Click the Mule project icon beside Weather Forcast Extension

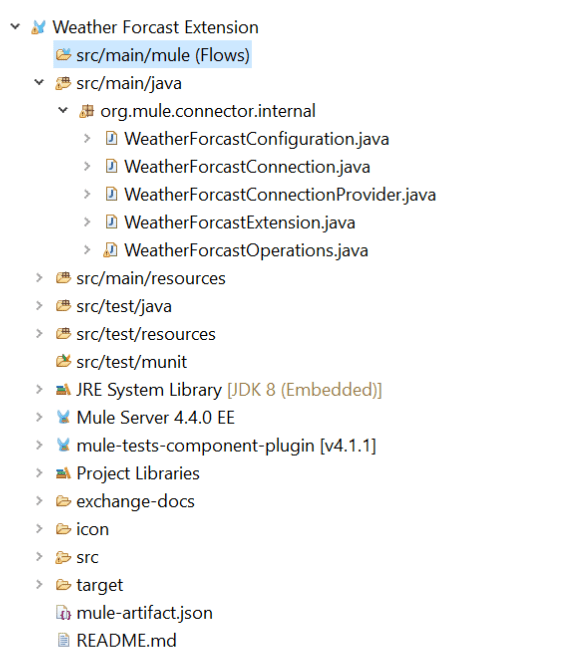tap(38, 28)
